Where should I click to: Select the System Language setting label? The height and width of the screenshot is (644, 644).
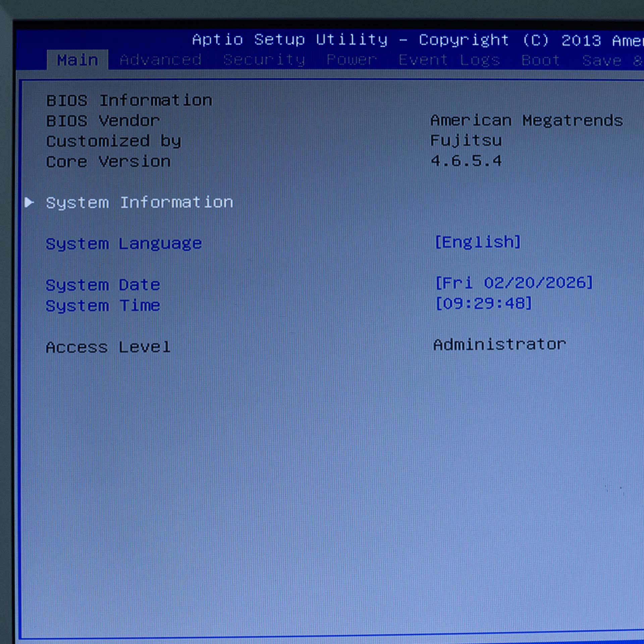click(x=124, y=244)
